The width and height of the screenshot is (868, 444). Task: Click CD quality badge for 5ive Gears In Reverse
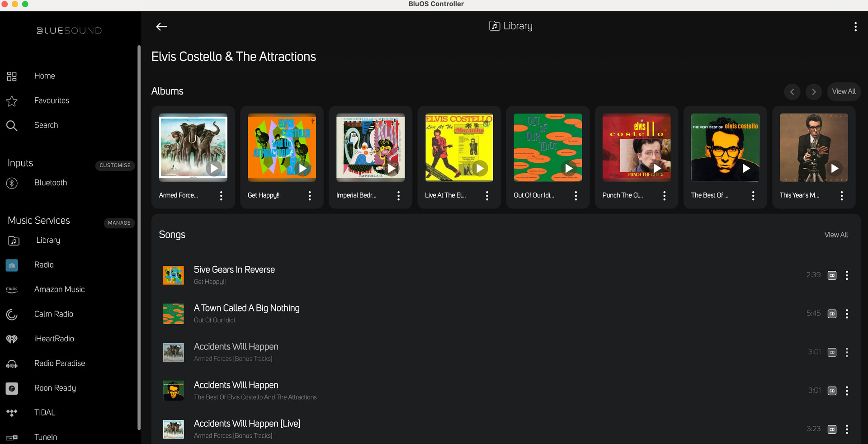(x=832, y=275)
